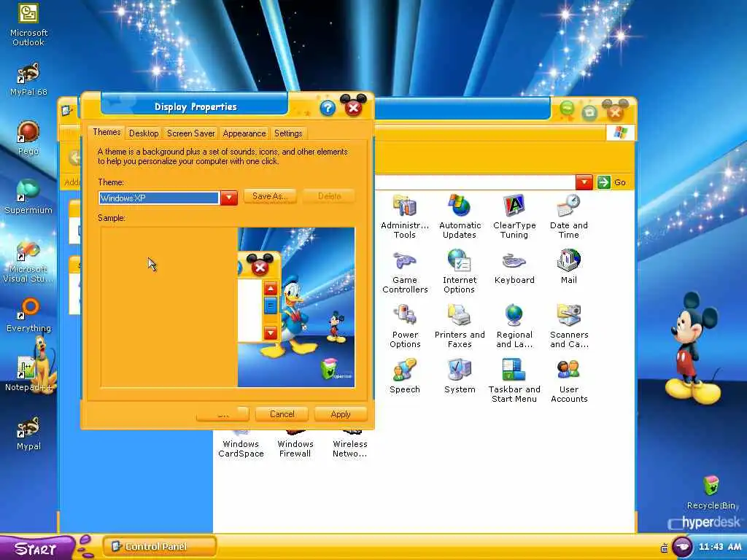Viewport: 747px width, 560px height.
Task: Open the System applet
Action: 460,377
